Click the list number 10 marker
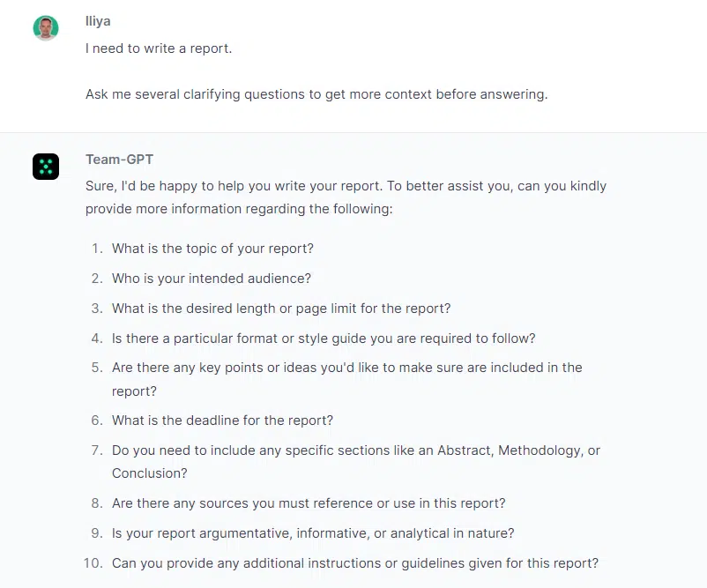Image resolution: width=707 pixels, height=588 pixels. tap(93, 563)
